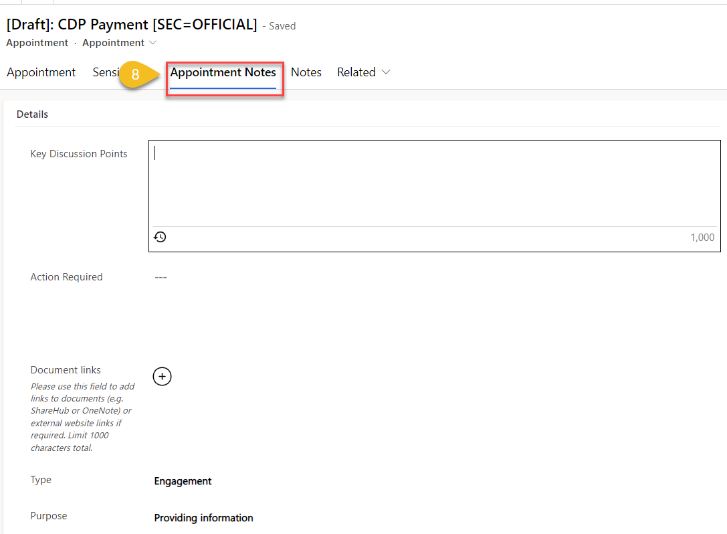Open the Appointment form selector chevron

pyautogui.click(x=153, y=43)
